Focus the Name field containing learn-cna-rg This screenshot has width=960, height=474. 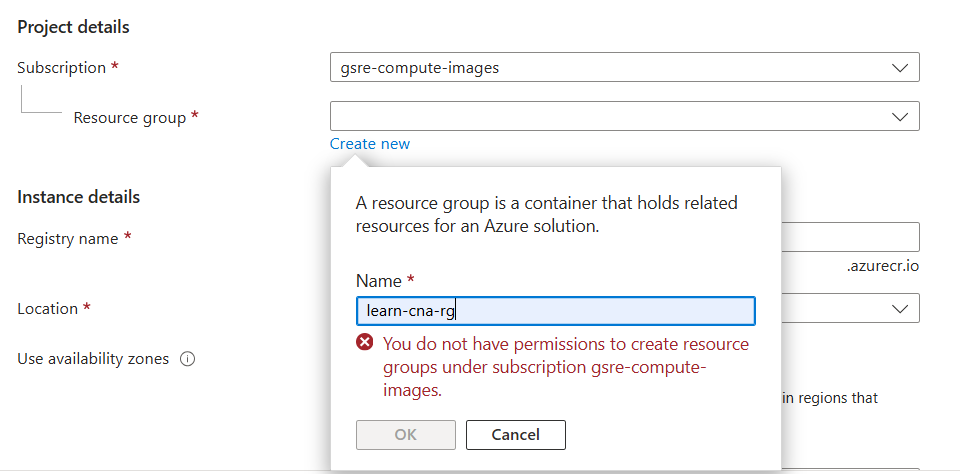click(555, 311)
